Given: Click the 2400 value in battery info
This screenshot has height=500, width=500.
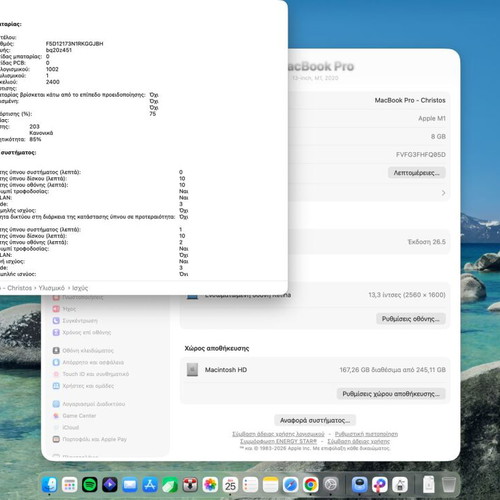Looking at the screenshot, I should 53,82.
